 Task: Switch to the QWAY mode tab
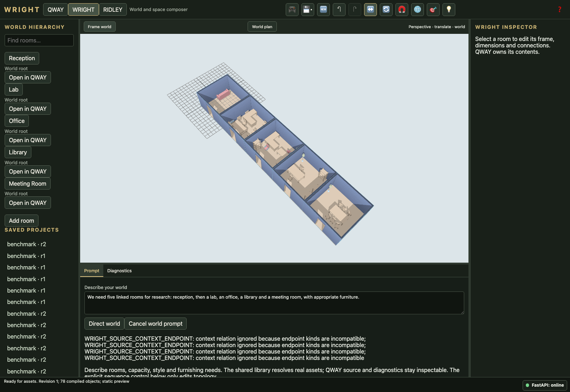pos(56,10)
